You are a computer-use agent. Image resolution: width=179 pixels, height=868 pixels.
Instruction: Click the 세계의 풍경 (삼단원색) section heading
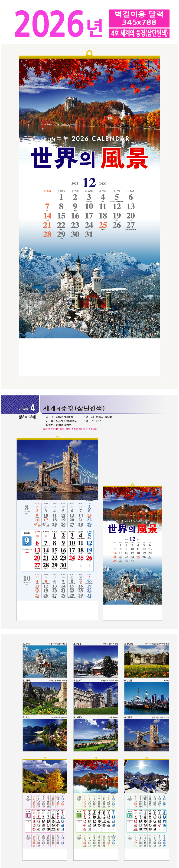[x=74, y=408]
